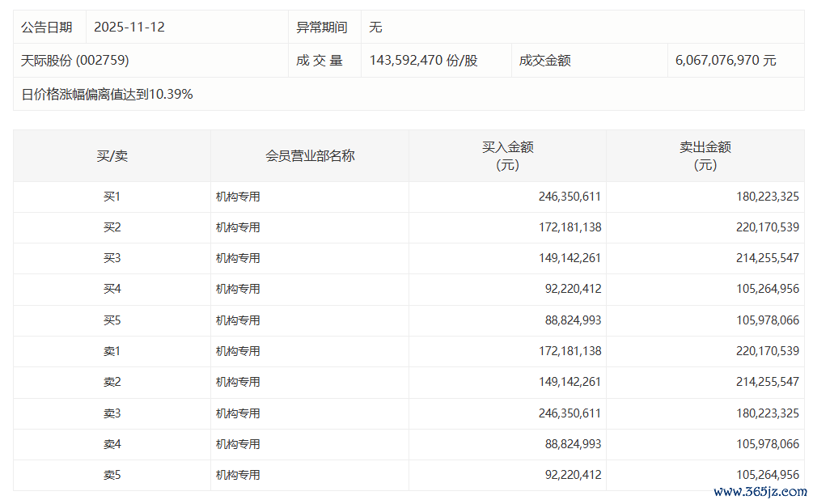Click sell amount 214,255,547 in 买3 row

tap(768, 258)
